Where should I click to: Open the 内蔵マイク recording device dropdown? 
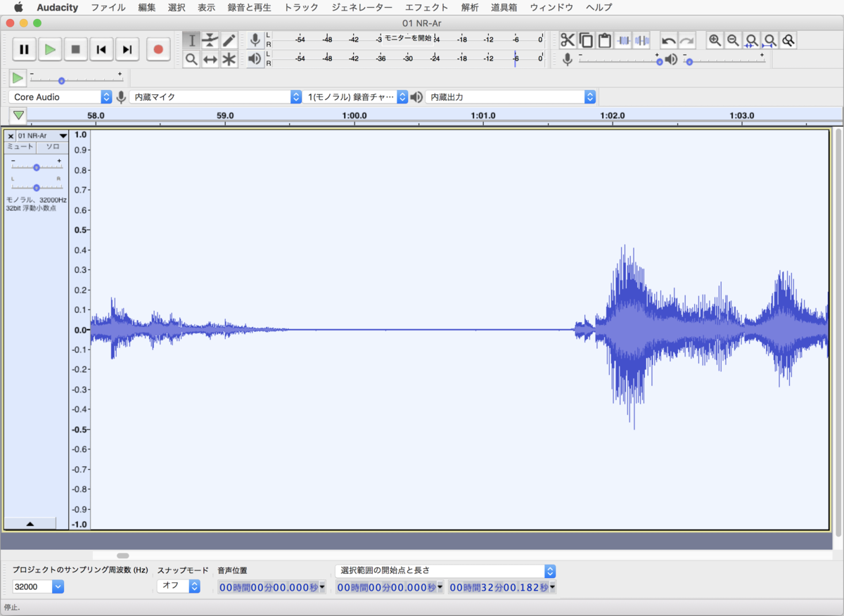point(216,97)
